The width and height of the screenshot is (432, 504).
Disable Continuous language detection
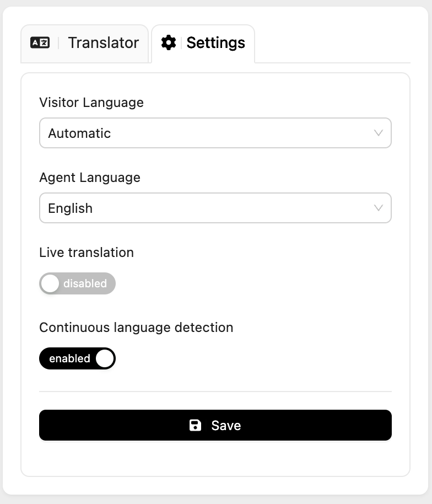77,358
